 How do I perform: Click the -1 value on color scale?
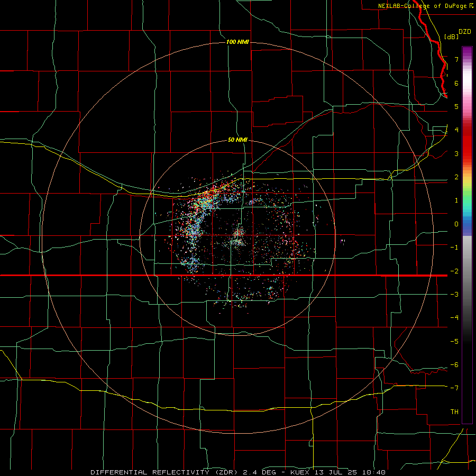tap(454, 248)
